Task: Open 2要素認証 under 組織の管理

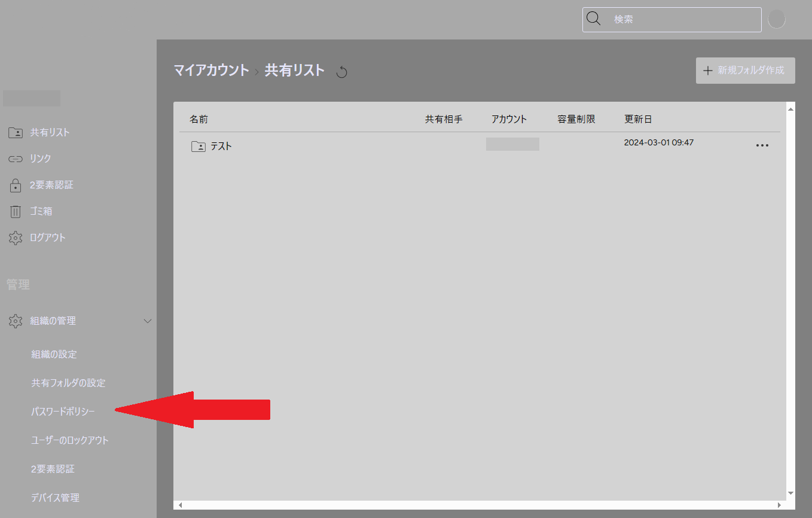Action: [x=53, y=469]
